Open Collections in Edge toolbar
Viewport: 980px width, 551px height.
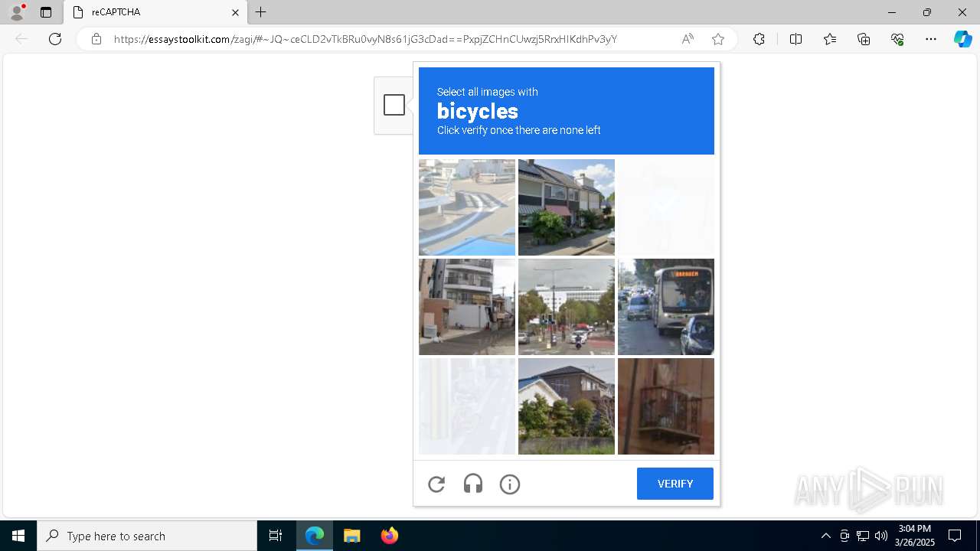(864, 39)
